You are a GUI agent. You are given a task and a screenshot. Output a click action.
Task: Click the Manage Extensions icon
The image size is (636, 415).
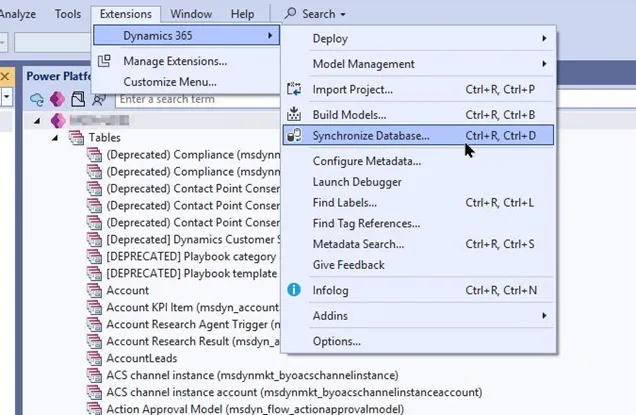coord(104,61)
